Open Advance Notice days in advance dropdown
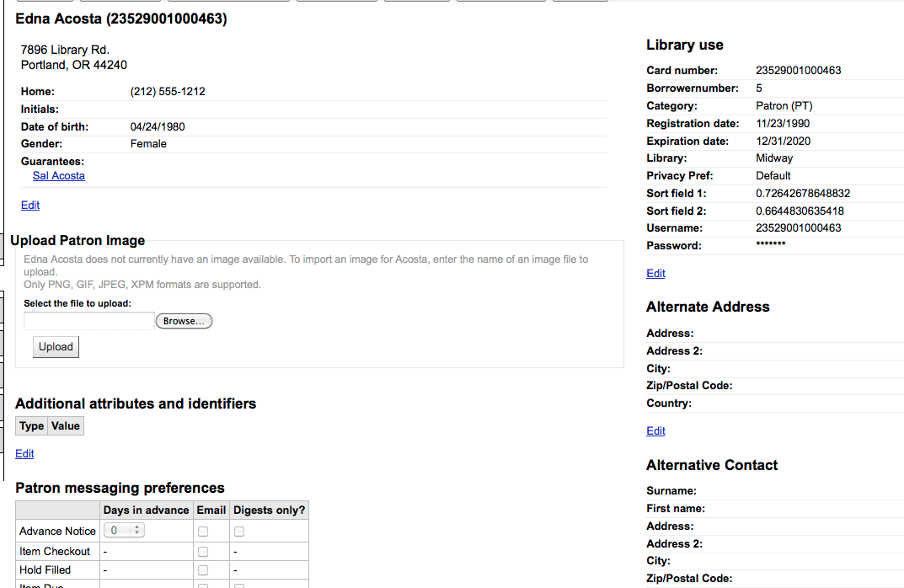Screen dimensions: 904x588 point(124,531)
